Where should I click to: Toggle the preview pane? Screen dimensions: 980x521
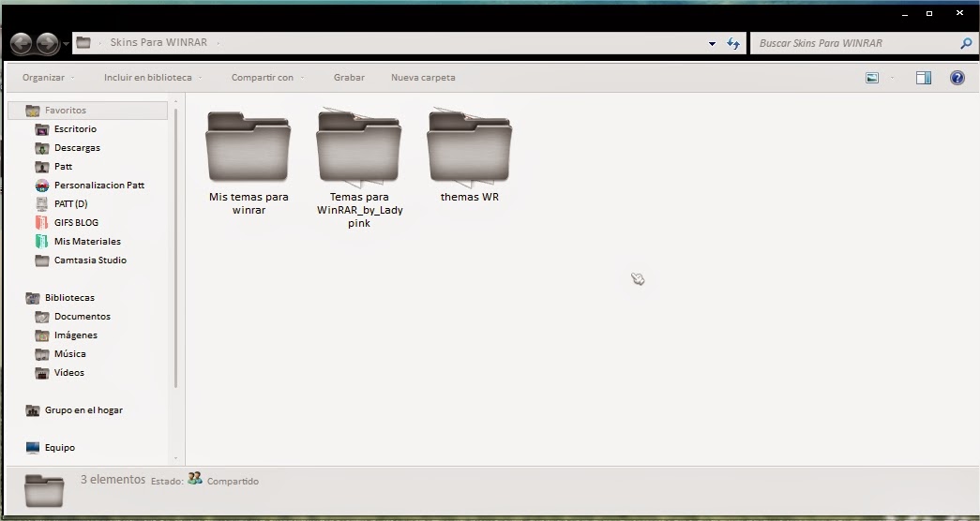923,78
